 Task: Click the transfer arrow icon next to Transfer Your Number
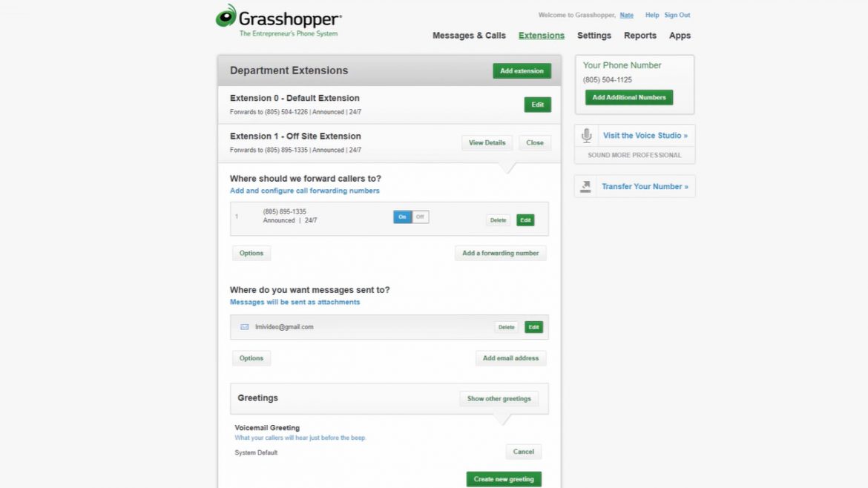click(x=585, y=185)
